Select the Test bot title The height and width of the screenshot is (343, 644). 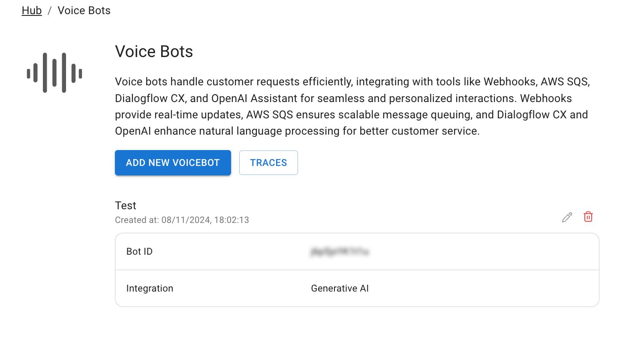click(126, 205)
